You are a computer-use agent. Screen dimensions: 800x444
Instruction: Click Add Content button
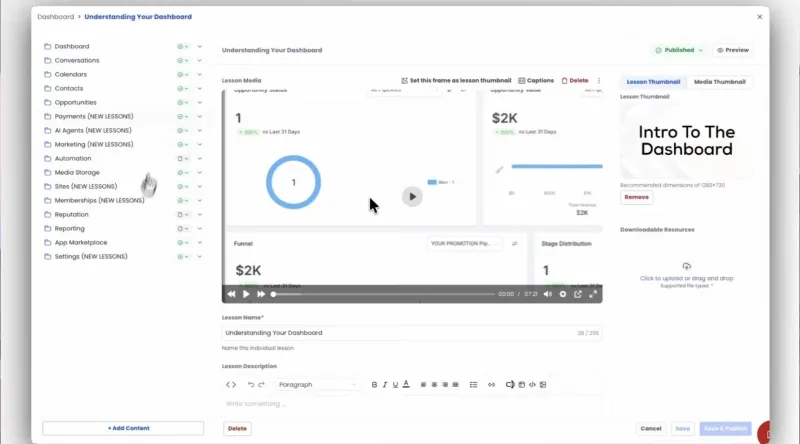(x=123, y=428)
